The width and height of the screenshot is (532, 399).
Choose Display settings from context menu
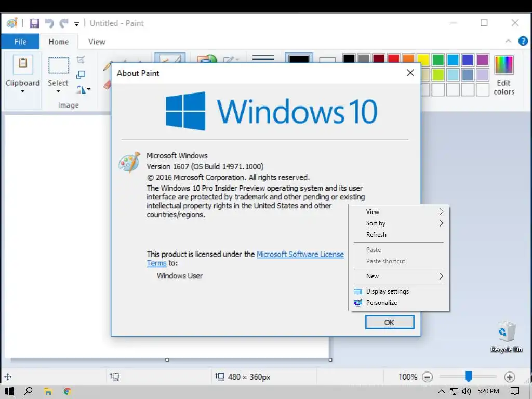point(398,291)
